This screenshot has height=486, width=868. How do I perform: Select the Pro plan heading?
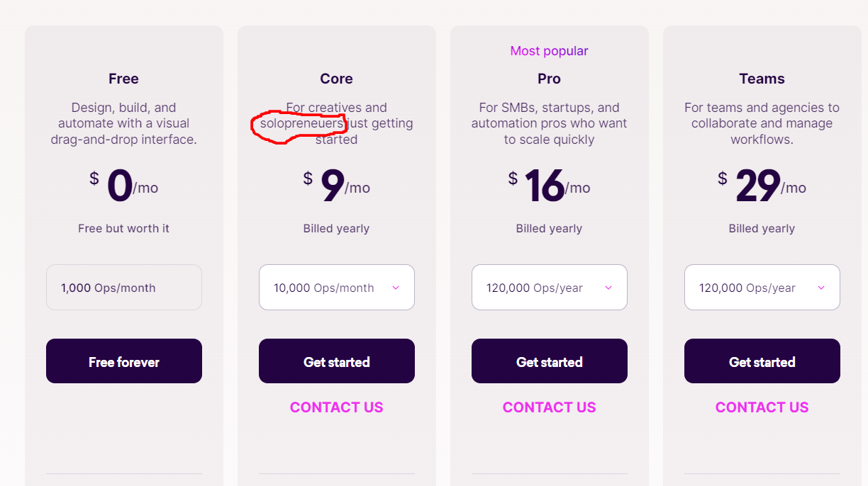pos(550,79)
